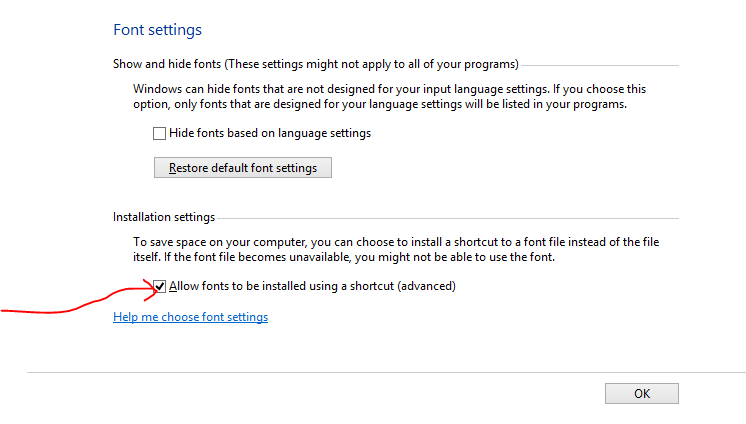The image size is (746, 424).
Task: Confirm with the OK button
Action: (642, 394)
